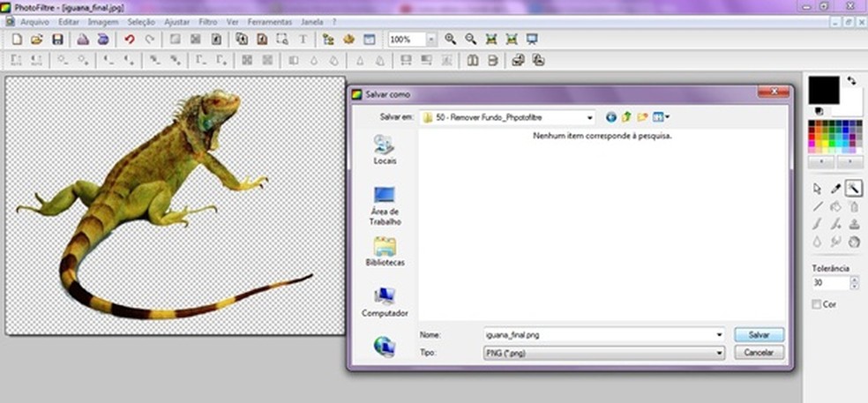Image resolution: width=868 pixels, height=403 pixels.
Task: Open the Locais place in save dialog
Action: coord(385,150)
